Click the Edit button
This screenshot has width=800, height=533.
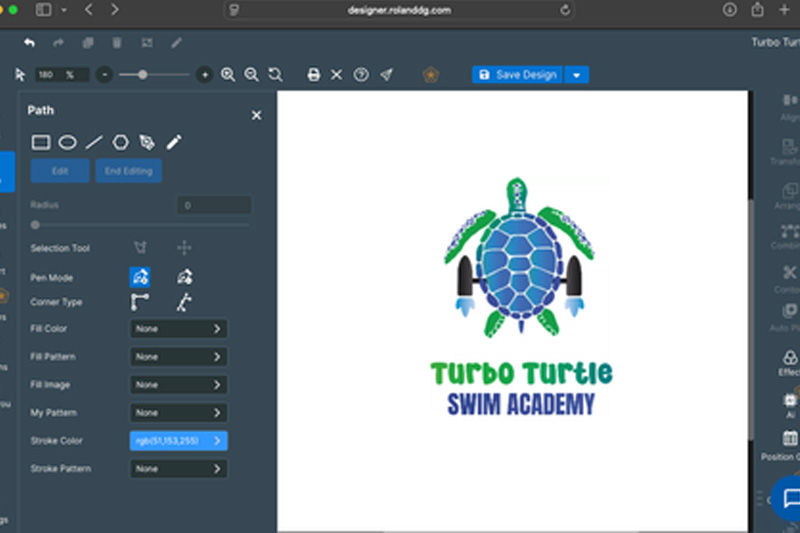(60, 171)
